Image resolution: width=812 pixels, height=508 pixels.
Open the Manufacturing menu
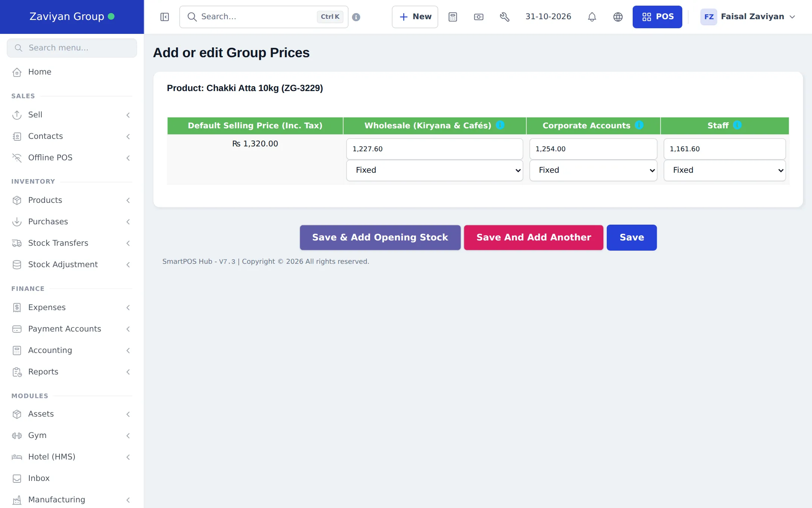(72, 500)
